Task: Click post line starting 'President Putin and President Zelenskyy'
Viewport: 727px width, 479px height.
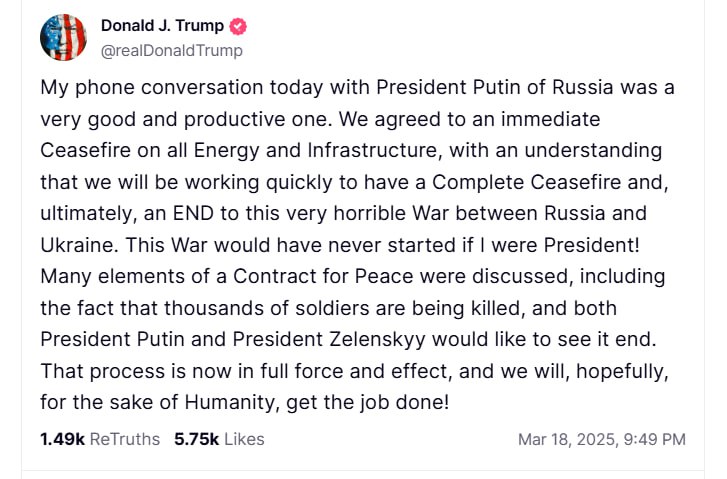Action: (x=348, y=340)
